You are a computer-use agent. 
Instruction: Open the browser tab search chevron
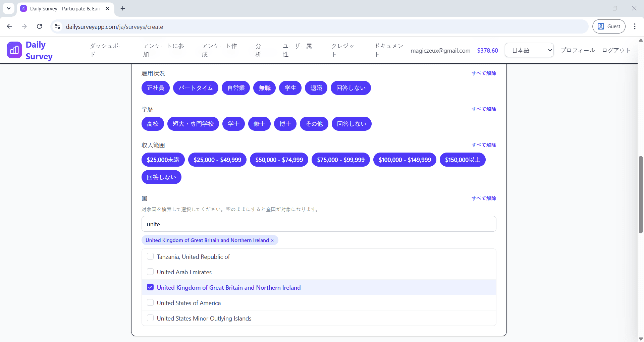pyautogui.click(x=9, y=8)
